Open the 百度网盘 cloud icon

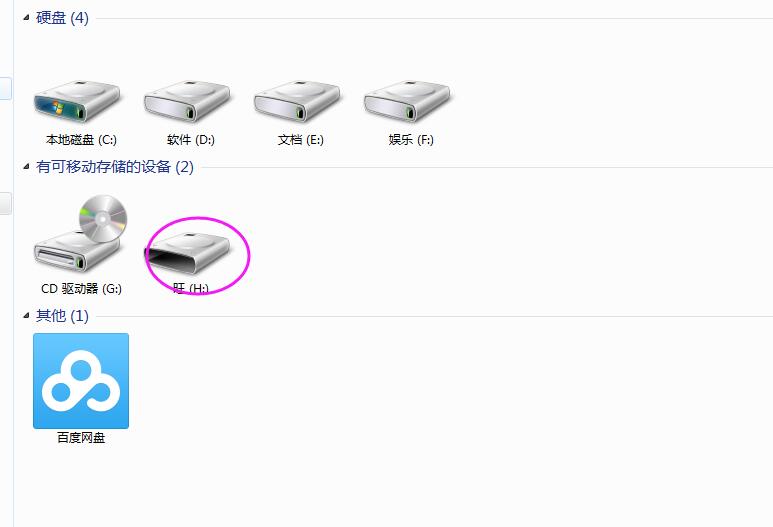pyautogui.click(x=81, y=381)
